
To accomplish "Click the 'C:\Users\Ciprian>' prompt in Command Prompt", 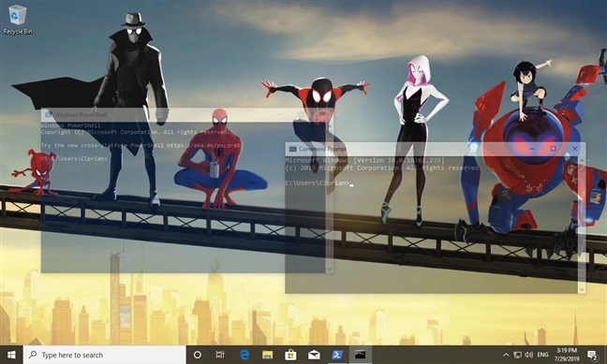I will 318,182.
